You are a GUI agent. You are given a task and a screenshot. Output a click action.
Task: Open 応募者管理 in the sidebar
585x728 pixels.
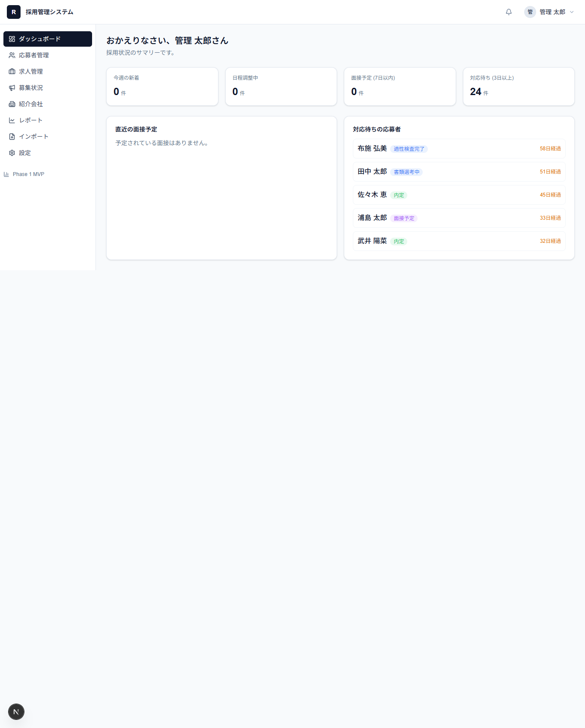48,55
